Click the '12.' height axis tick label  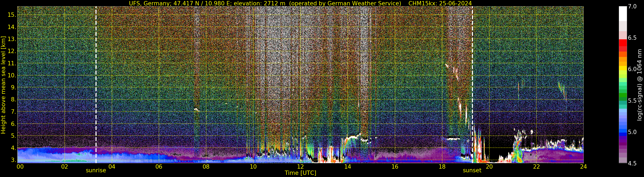(x=12, y=51)
